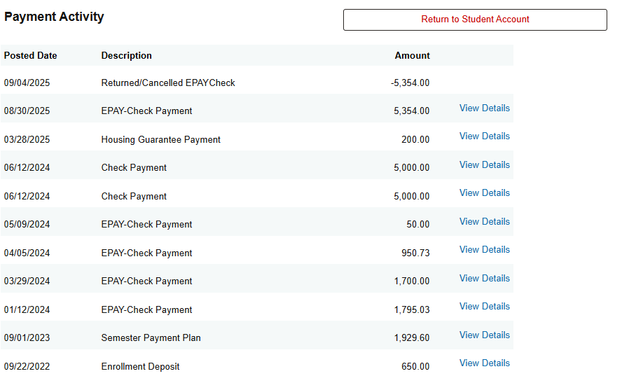Select the 1,700.00 amount
Image resolution: width=636 pixels, height=392 pixels.
tap(412, 281)
